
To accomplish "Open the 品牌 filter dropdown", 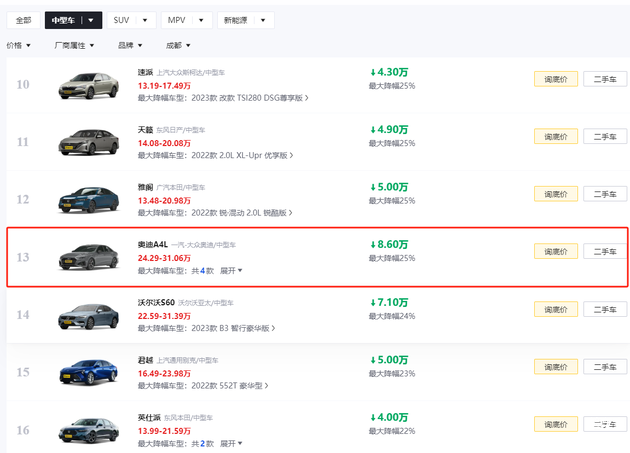I will click(x=130, y=45).
